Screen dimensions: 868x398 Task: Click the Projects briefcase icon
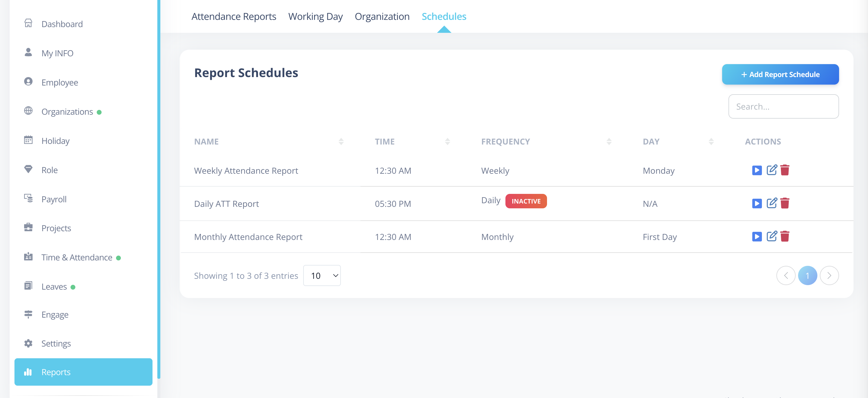[x=28, y=227]
